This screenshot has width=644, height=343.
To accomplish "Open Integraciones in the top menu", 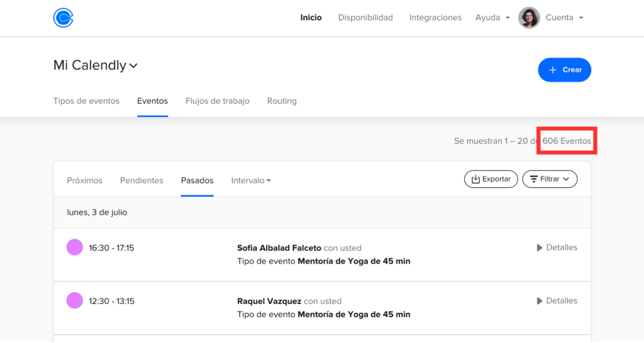I will (x=435, y=18).
